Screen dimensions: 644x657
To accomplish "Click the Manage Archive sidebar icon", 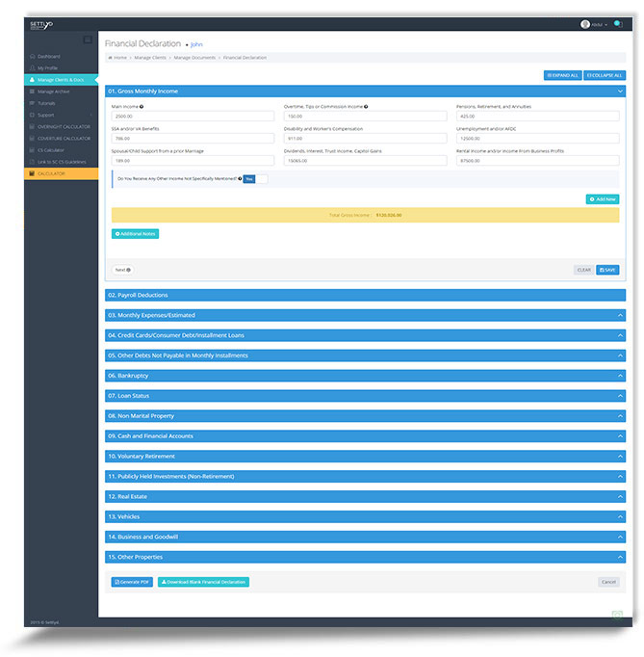I will point(31,92).
